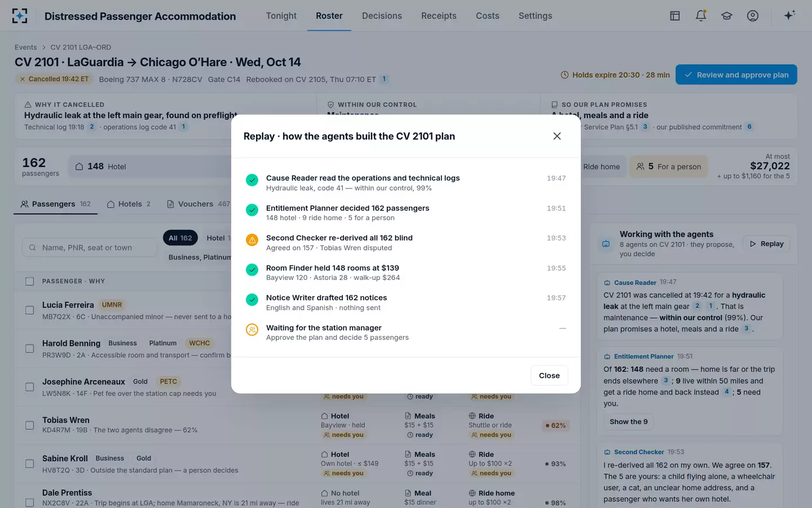Open the Costs tab
The width and height of the screenshot is (812, 508).
[x=488, y=16]
